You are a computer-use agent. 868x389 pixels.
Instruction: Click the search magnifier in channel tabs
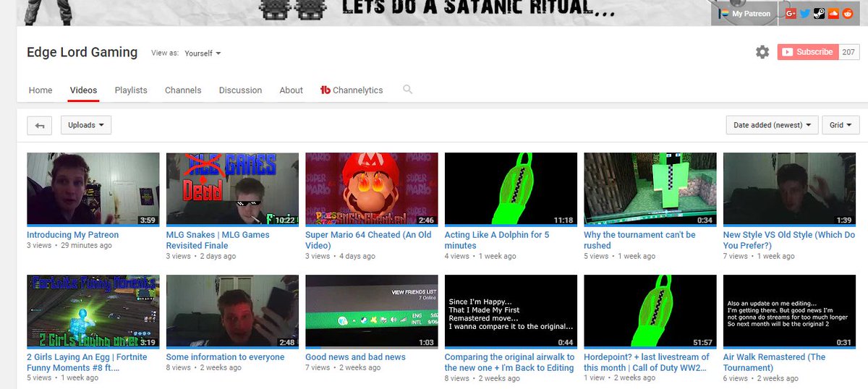pos(408,90)
